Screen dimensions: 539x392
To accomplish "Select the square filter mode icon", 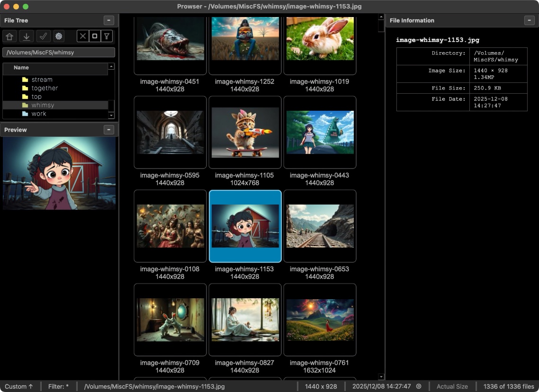I will (x=95, y=36).
